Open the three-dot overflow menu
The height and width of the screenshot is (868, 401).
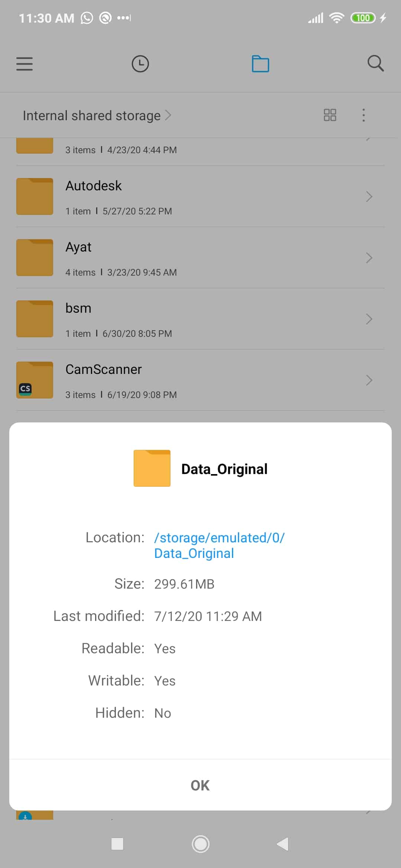click(x=363, y=115)
